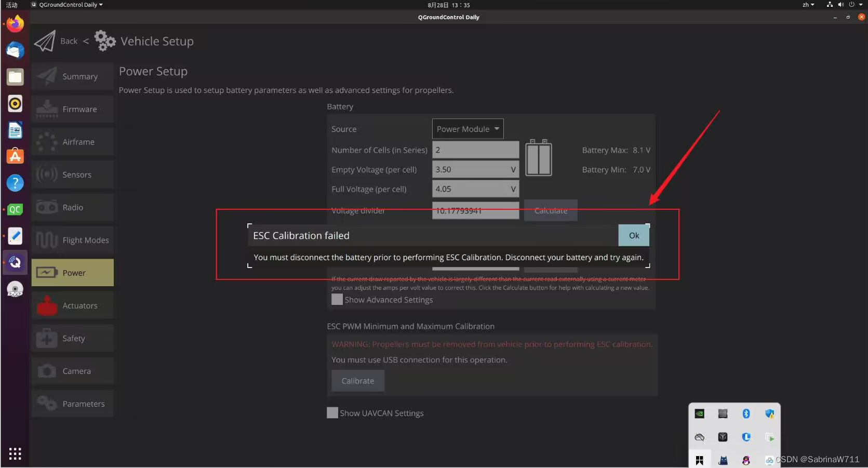Open the green QC app in dock
Viewport: 868px width, 468px height.
coord(15,209)
